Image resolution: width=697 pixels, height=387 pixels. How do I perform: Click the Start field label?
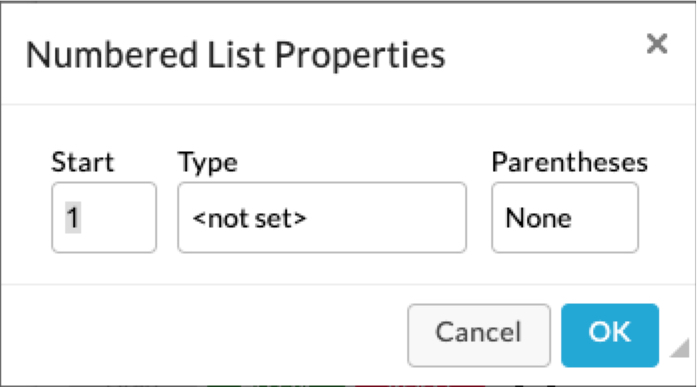[x=83, y=162]
